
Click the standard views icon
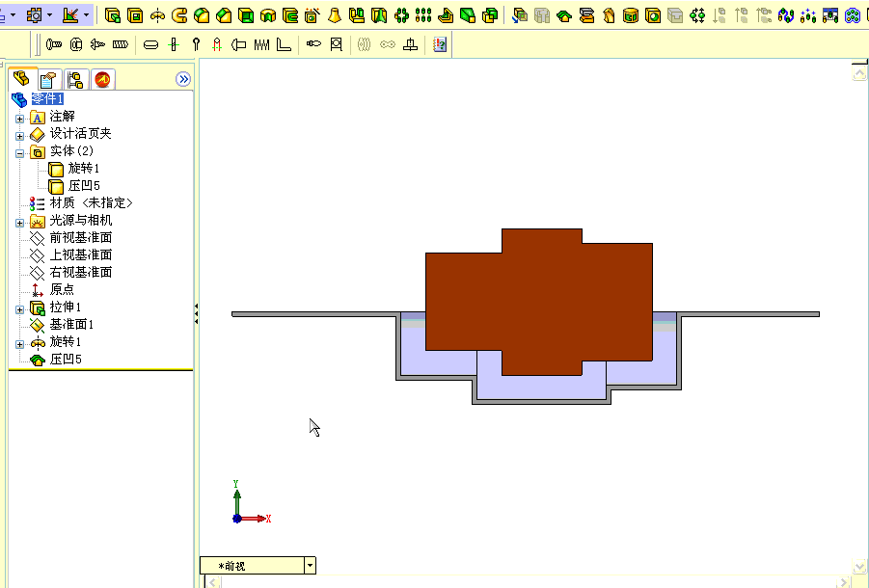click(70, 15)
